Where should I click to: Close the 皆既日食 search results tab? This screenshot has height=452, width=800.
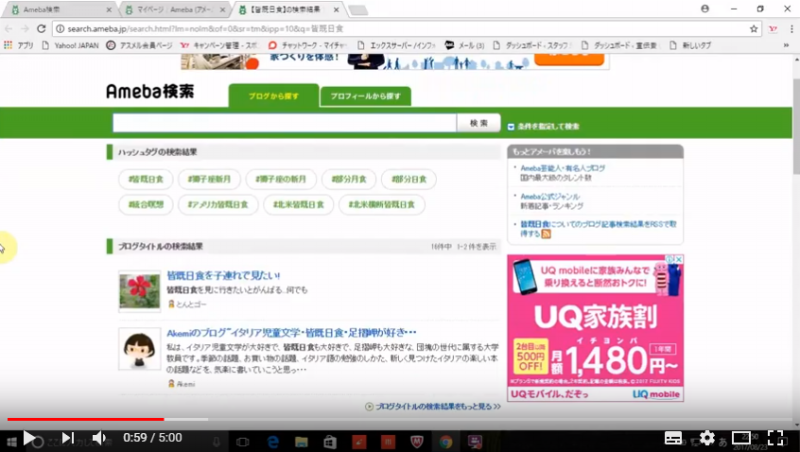pos(336,10)
